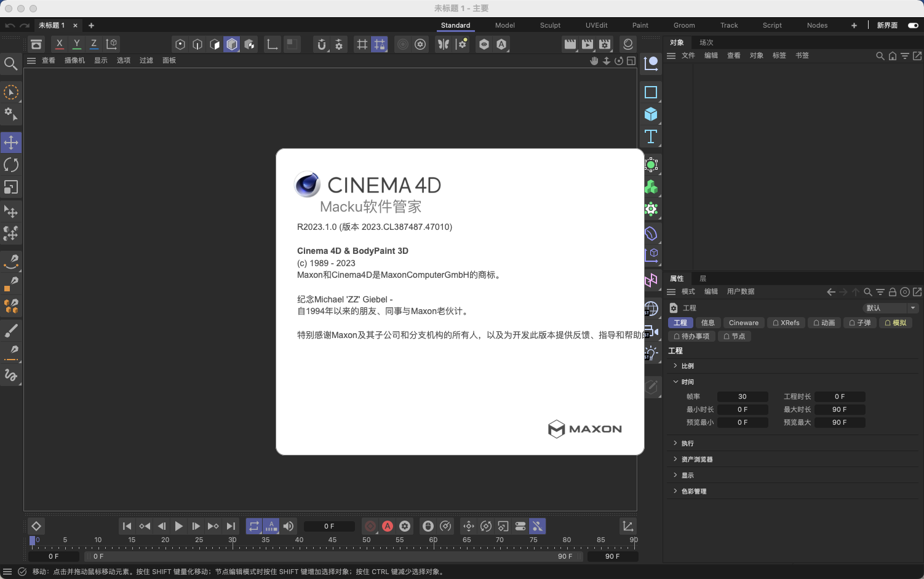Enable snapping magnet icon
This screenshot has width=924, height=579.
pos(322,44)
